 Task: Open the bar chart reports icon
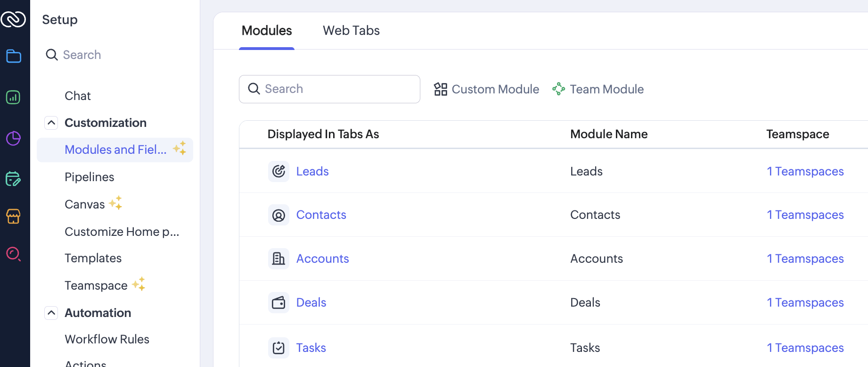tap(13, 98)
